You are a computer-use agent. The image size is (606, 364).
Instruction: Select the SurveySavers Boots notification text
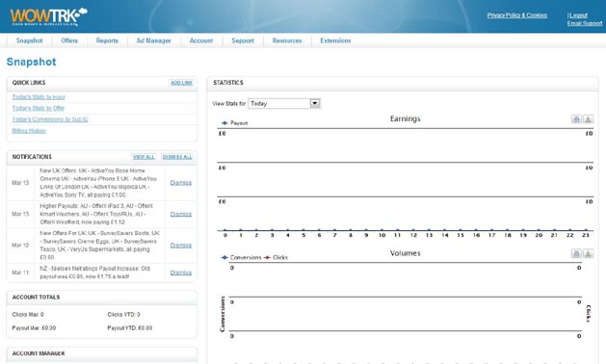click(99, 246)
